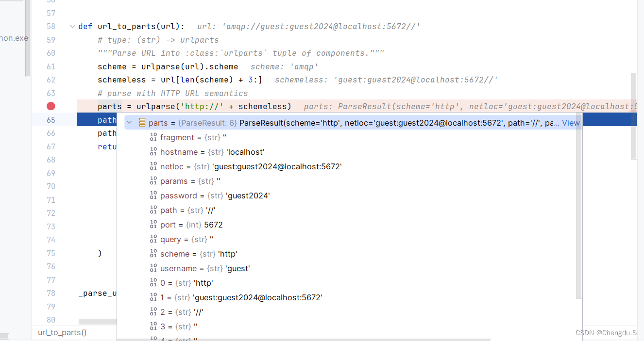Image resolution: width=644 pixels, height=341 pixels.
Task: Select the 0 = {str} 'http' row
Action: [351, 283]
